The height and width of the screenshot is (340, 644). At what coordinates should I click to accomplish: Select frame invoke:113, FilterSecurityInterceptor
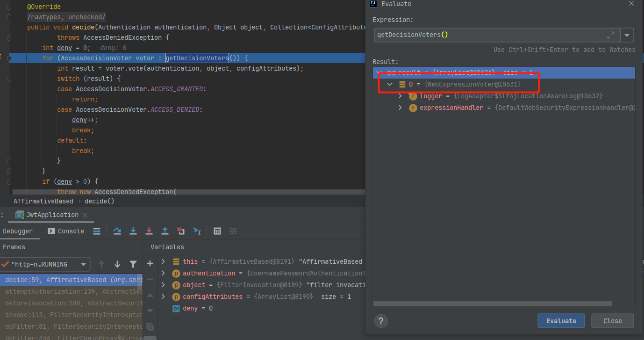click(71, 315)
